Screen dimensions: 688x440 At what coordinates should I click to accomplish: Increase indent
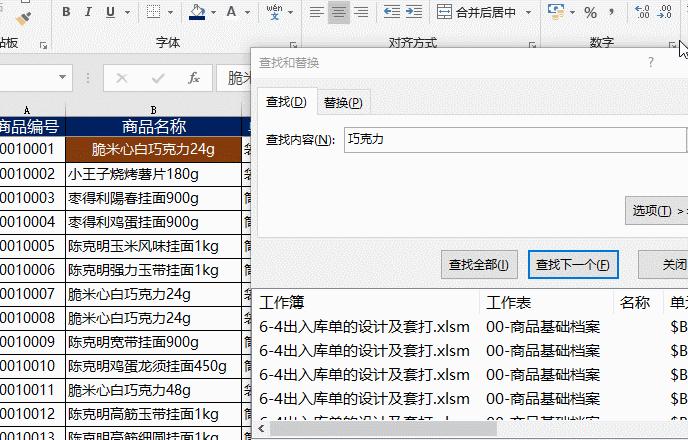414,12
